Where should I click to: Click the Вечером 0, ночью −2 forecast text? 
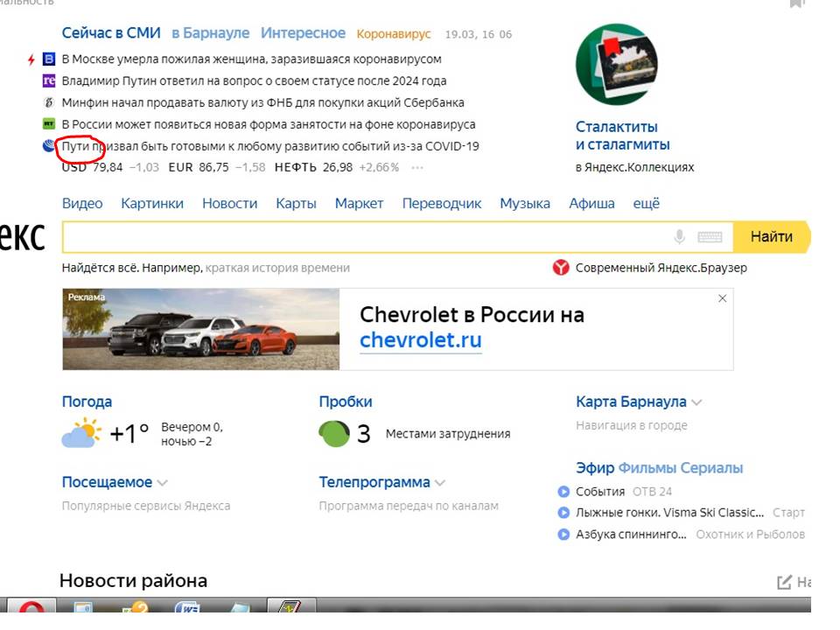tap(192, 434)
